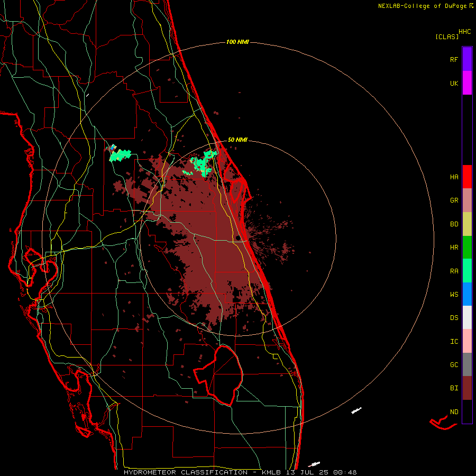Click the 'ND' legend label
This screenshot has height=476, width=476.
(454, 412)
